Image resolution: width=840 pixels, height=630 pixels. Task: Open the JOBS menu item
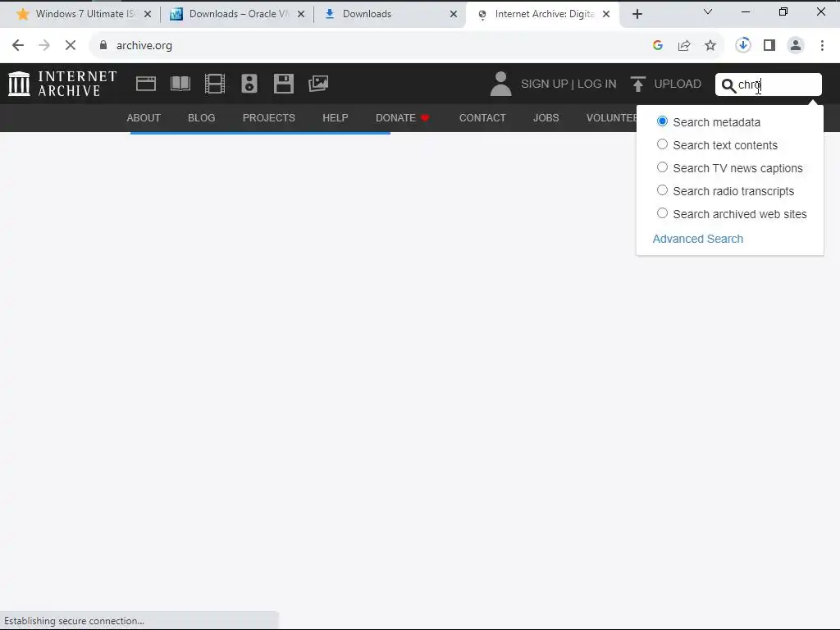click(x=546, y=118)
